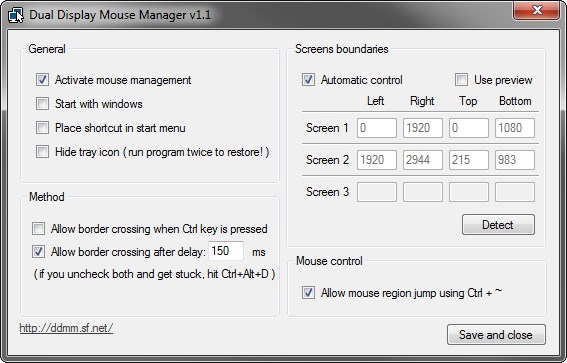Check Place shortcut in start menu
This screenshot has width=567, height=363.
[x=42, y=128]
